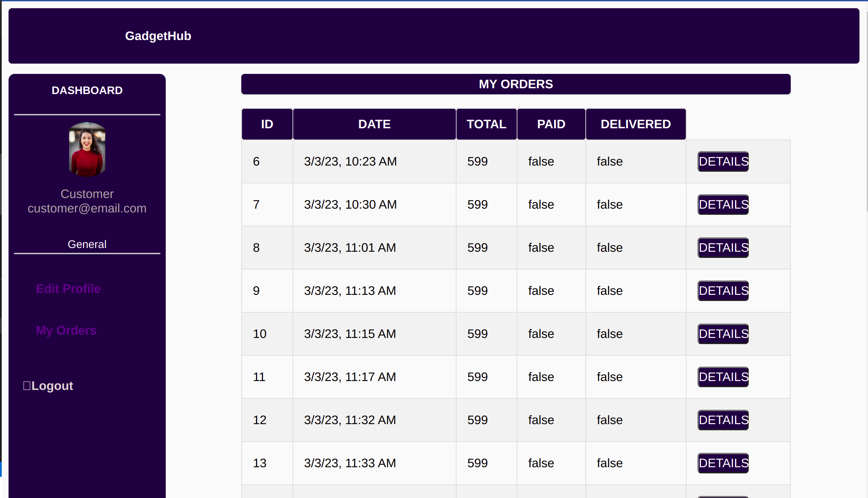868x498 pixels.
Task: Click the Logout icon link
Action: (x=48, y=386)
